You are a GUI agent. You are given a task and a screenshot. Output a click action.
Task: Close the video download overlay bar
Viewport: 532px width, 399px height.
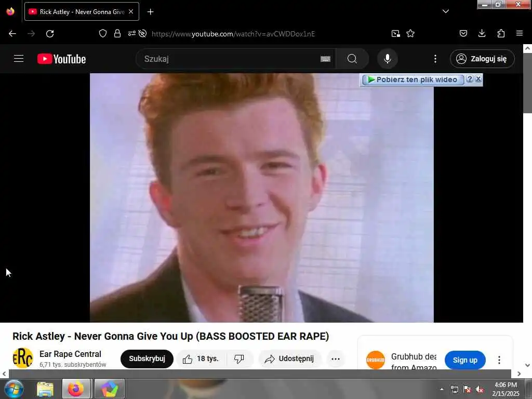tap(478, 79)
